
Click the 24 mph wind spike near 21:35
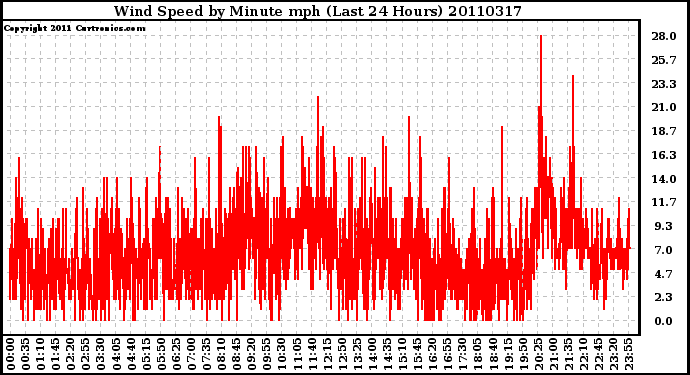click(573, 110)
